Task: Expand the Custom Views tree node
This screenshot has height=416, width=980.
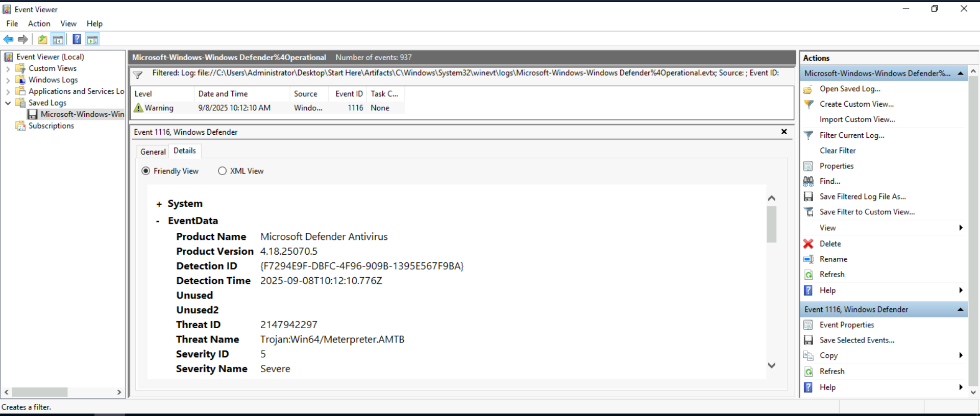Action: 8,68
